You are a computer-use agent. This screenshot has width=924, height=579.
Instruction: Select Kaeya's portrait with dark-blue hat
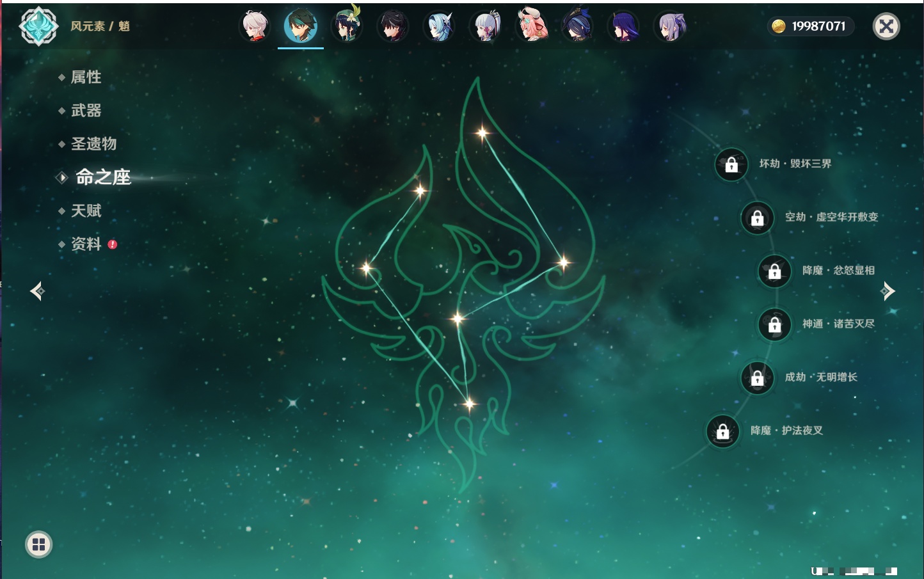point(578,26)
